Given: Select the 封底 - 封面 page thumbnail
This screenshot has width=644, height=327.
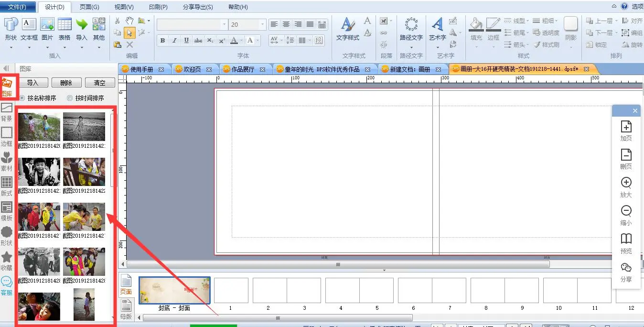Looking at the screenshot, I should (x=174, y=290).
